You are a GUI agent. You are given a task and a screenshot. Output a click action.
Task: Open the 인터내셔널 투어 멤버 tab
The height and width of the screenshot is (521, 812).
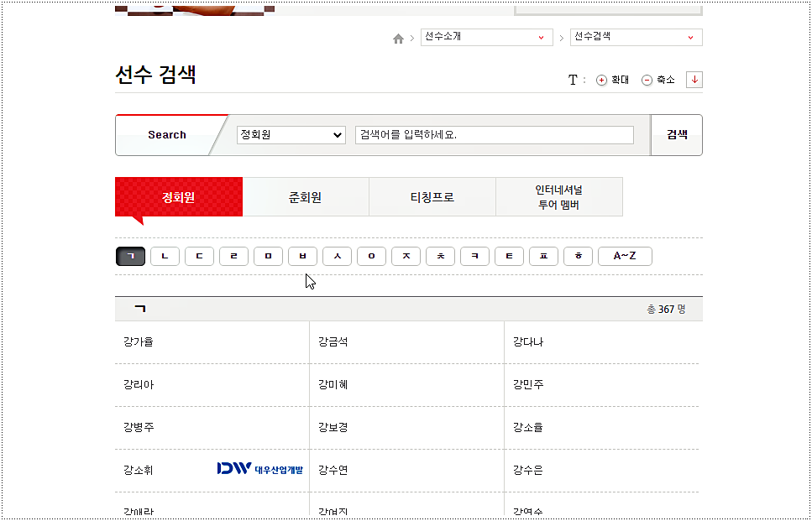[x=559, y=197]
